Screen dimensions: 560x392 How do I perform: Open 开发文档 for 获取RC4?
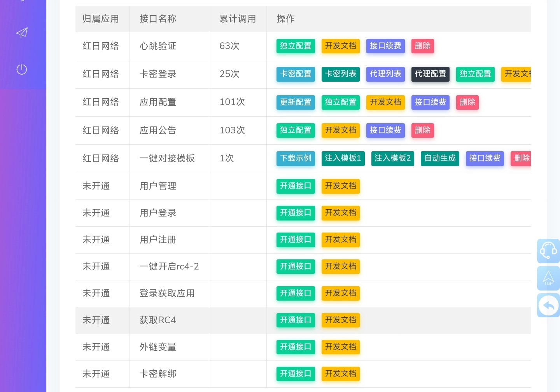coord(341,320)
